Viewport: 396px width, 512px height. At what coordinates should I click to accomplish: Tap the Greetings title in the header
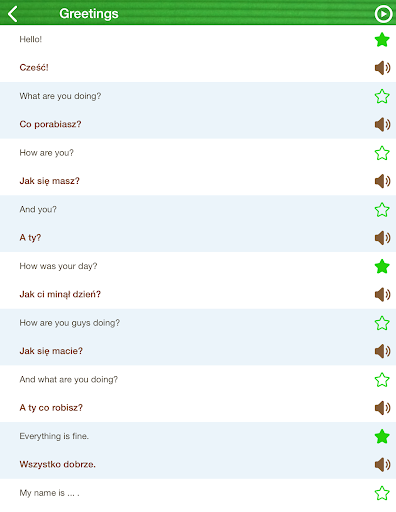[89, 14]
